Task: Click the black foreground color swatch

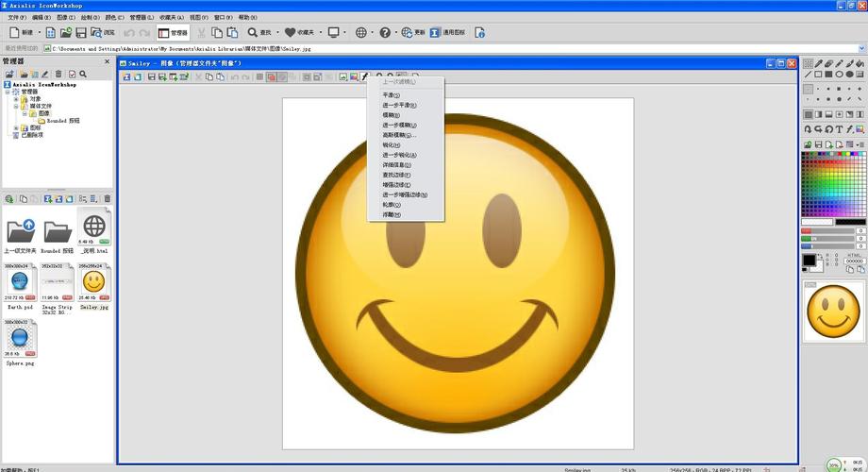Action: pyautogui.click(x=810, y=260)
